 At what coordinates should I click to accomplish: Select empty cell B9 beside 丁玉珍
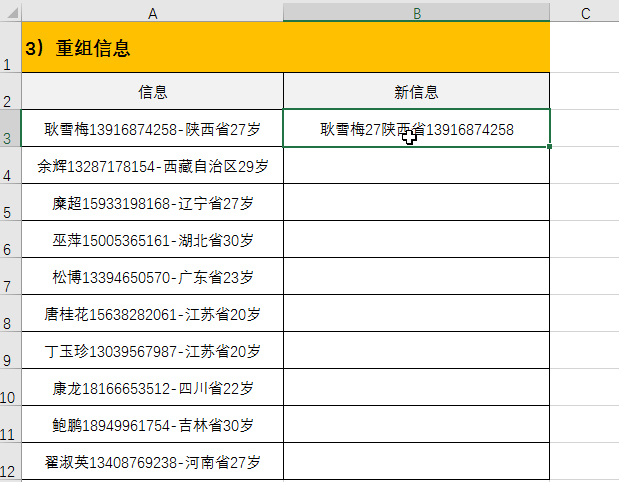coord(416,350)
